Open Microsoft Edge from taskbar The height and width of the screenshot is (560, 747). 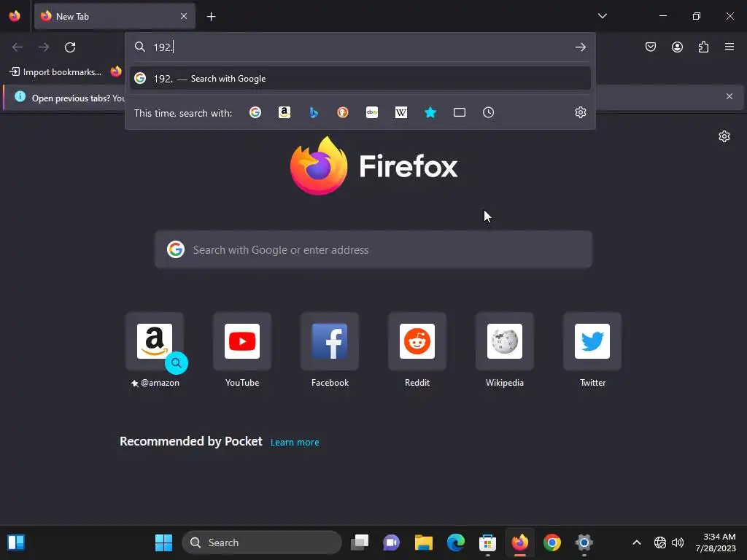456,542
